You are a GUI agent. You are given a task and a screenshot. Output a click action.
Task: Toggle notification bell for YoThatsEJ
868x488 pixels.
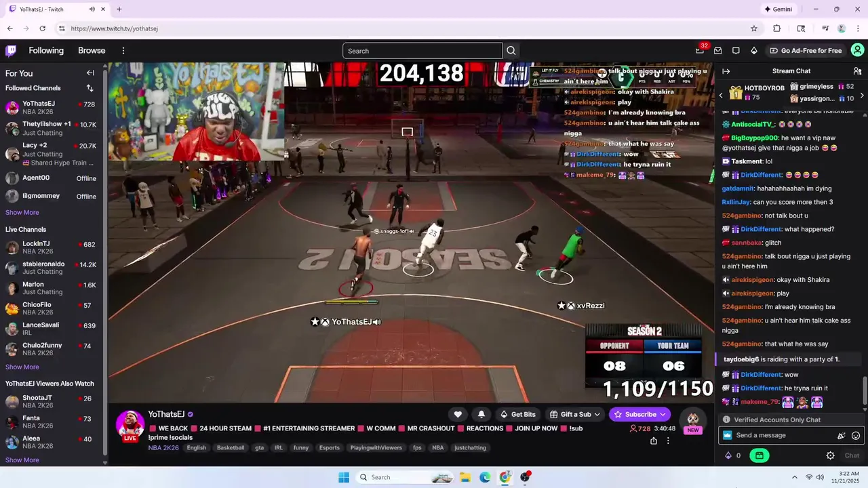point(481,414)
